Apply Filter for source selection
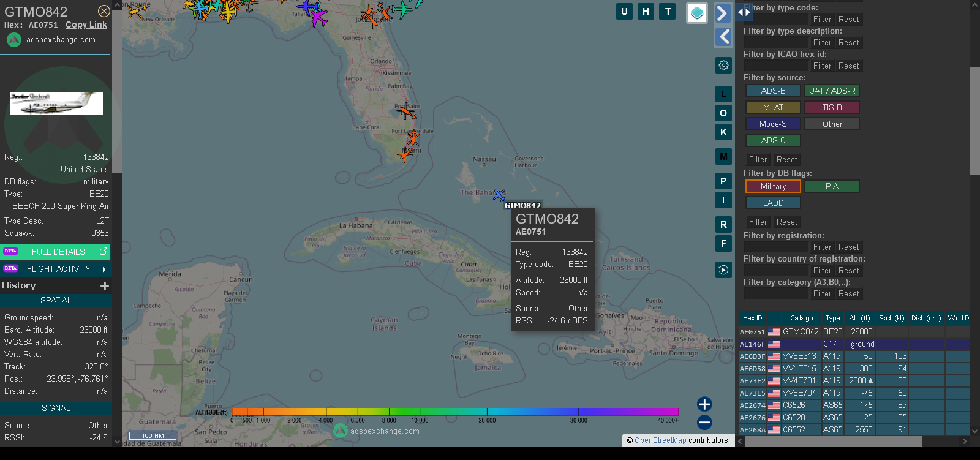Image resolution: width=980 pixels, height=460 pixels. [758, 159]
